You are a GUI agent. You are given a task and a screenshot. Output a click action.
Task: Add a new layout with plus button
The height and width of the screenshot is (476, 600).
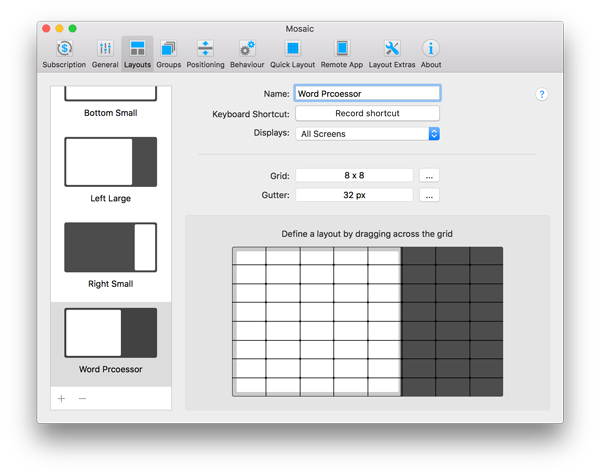(61, 398)
